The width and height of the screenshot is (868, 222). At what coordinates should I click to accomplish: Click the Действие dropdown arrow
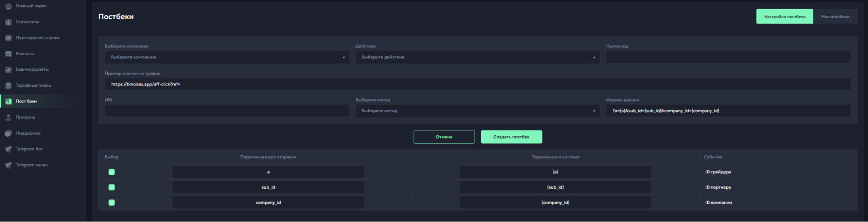tap(594, 58)
